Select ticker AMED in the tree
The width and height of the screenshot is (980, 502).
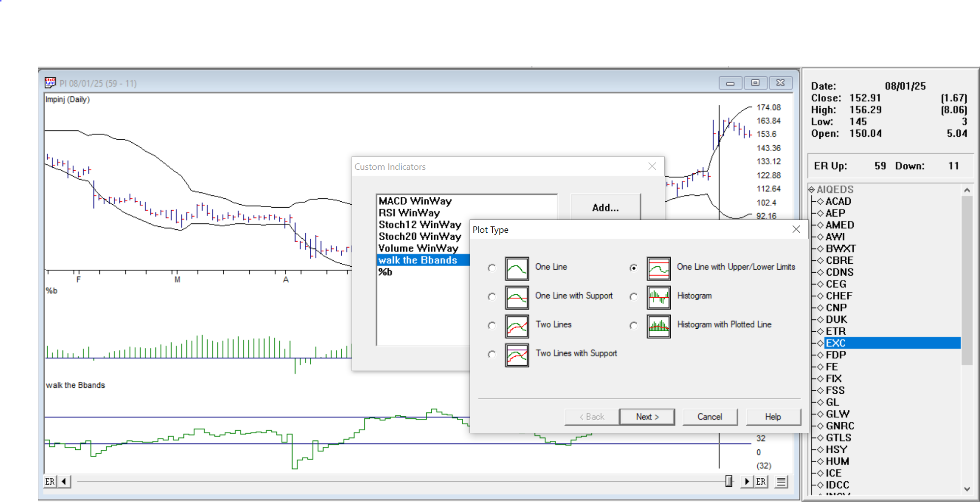coord(840,225)
